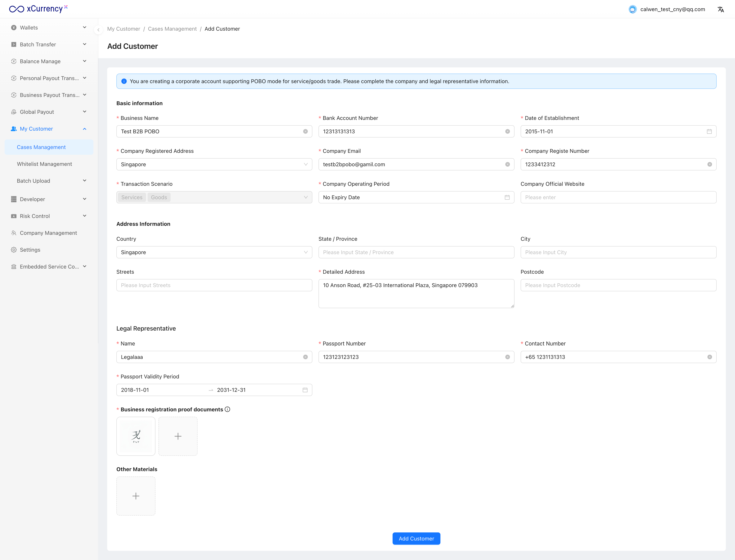This screenshot has height=560, width=735.
Task: Click the uploaded FLY document thumbnail
Action: click(136, 436)
